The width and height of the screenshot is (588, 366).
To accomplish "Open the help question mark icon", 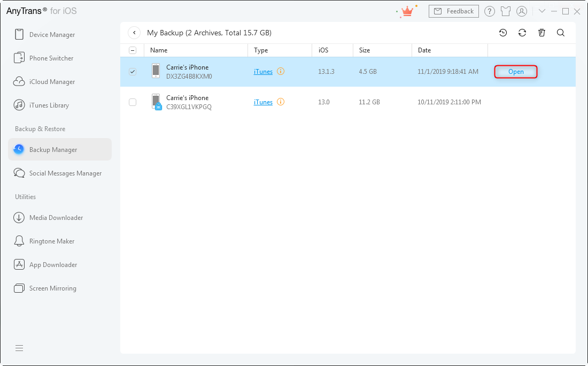I will point(489,11).
